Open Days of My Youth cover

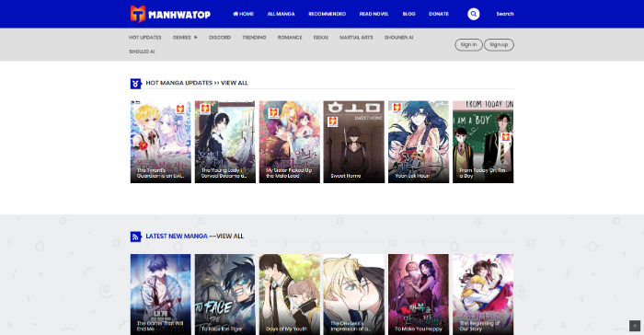tap(290, 295)
